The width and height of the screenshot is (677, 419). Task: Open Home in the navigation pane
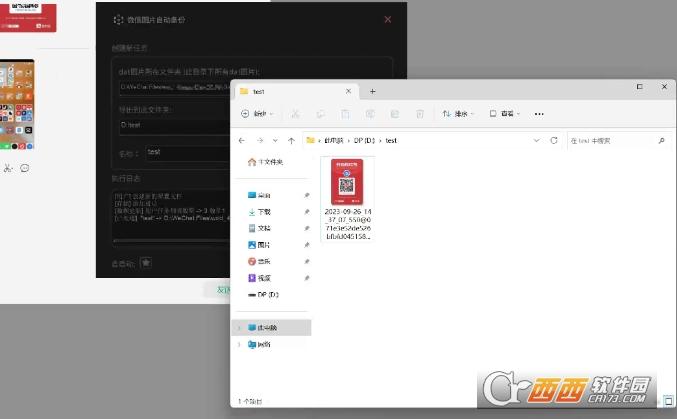click(266, 162)
